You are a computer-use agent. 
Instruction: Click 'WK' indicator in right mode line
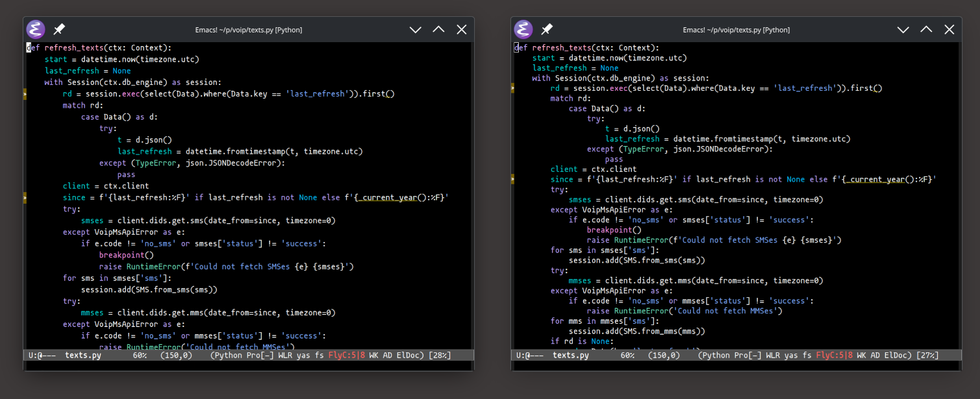click(862, 356)
